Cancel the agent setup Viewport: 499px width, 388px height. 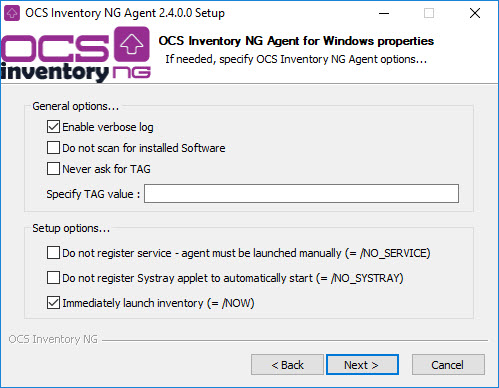448,365
